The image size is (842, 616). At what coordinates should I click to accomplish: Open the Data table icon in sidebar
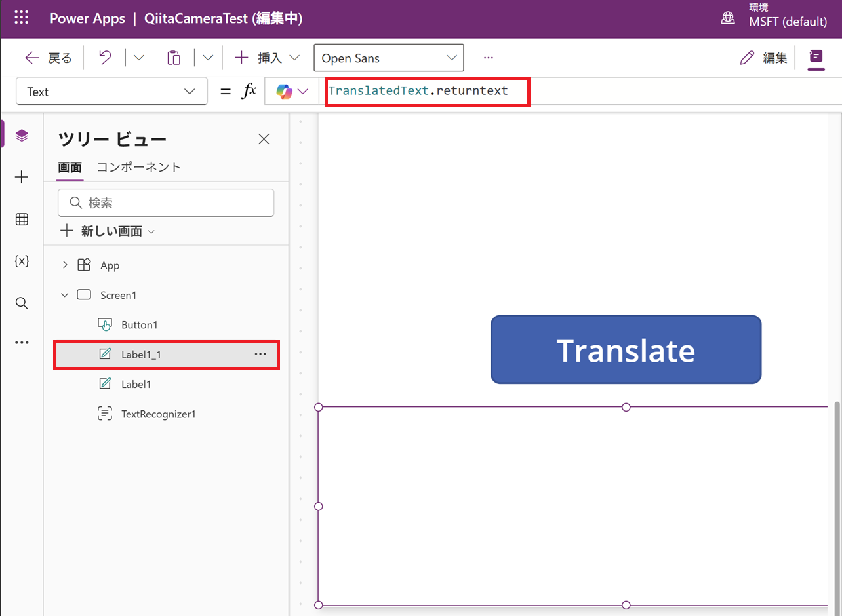coord(22,220)
